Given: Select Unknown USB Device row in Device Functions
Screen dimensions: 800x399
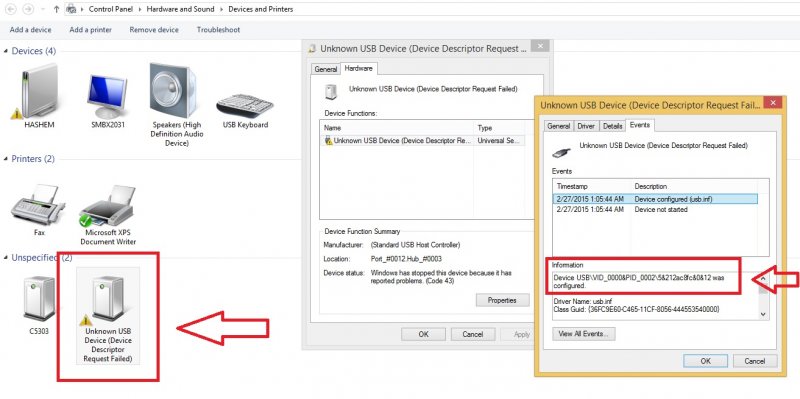Looking at the screenshot, I should (x=422, y=141).
